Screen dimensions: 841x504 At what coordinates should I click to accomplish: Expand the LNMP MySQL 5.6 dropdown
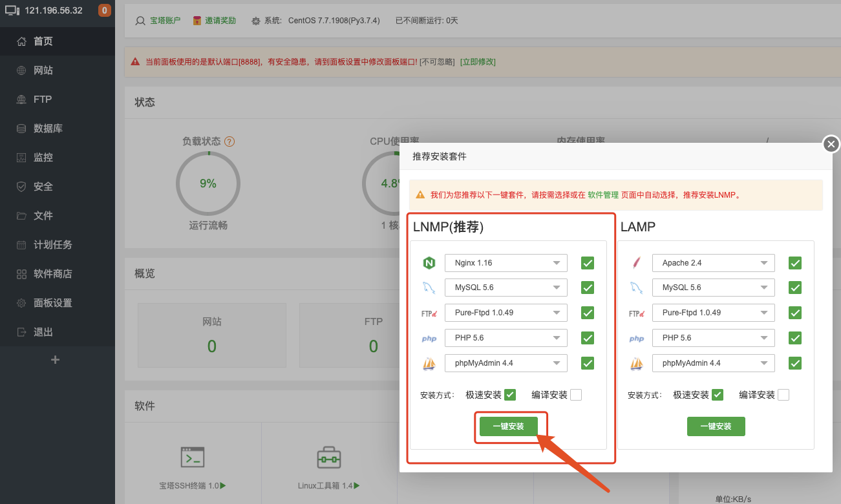tap(506, 288)
